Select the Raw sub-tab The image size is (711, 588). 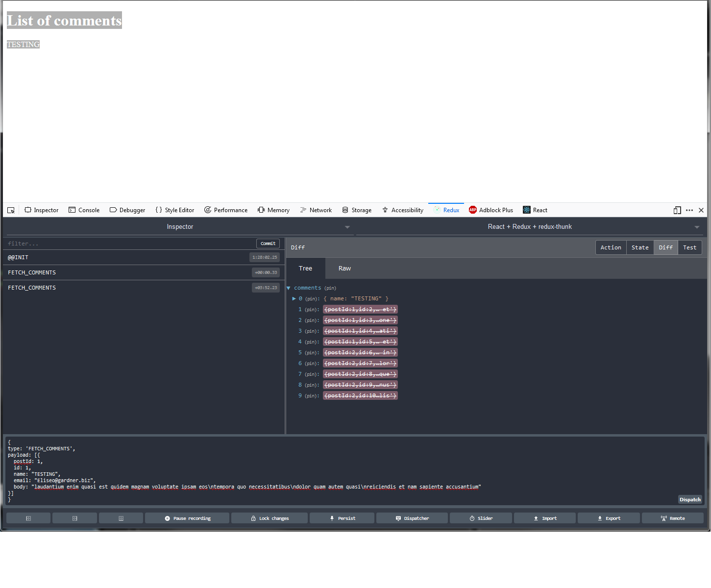coord(344,269)
